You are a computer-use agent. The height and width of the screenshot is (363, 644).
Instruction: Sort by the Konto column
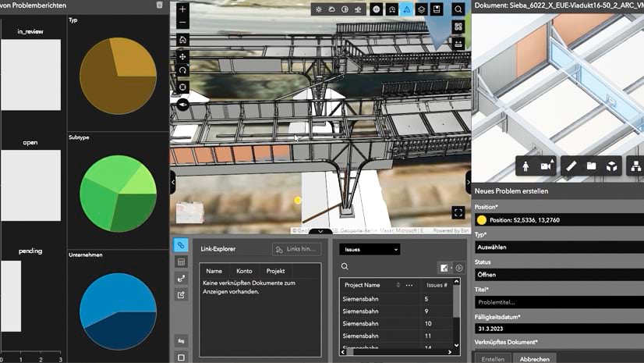tap(244, 271)
